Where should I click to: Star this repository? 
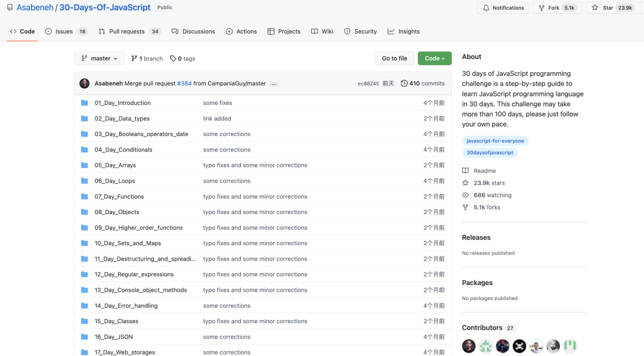[613, 8]
